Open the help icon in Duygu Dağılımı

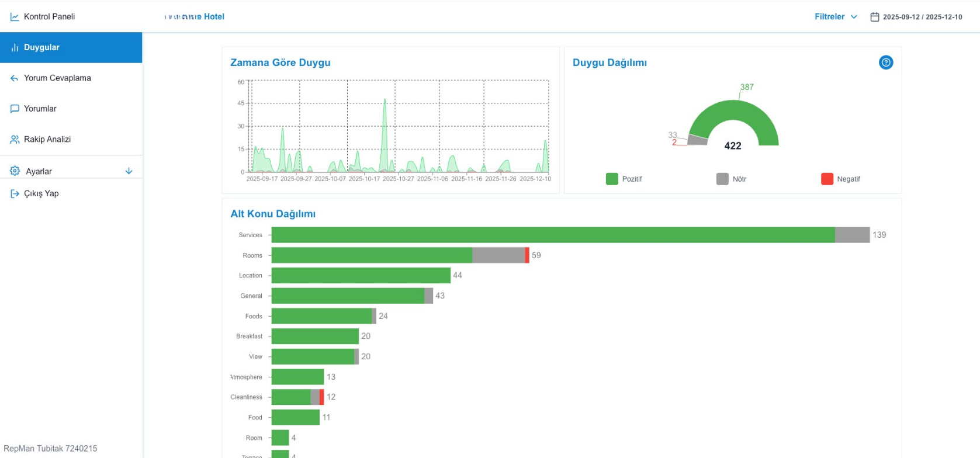point(885,63)
